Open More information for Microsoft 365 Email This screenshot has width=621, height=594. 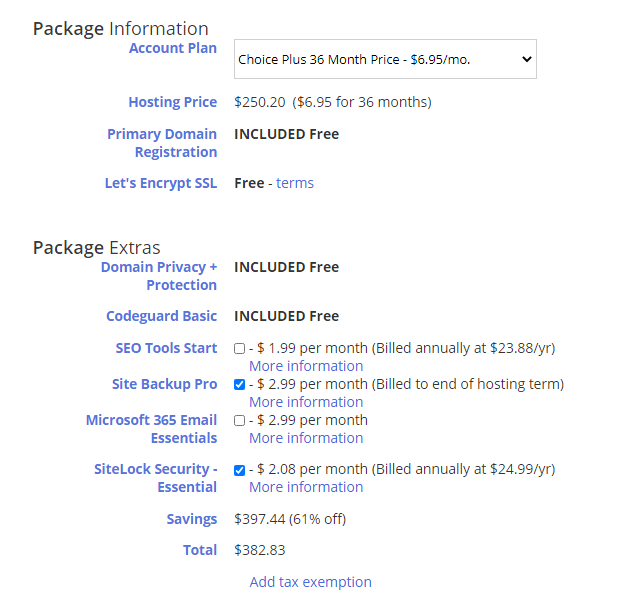coord(306,438)
